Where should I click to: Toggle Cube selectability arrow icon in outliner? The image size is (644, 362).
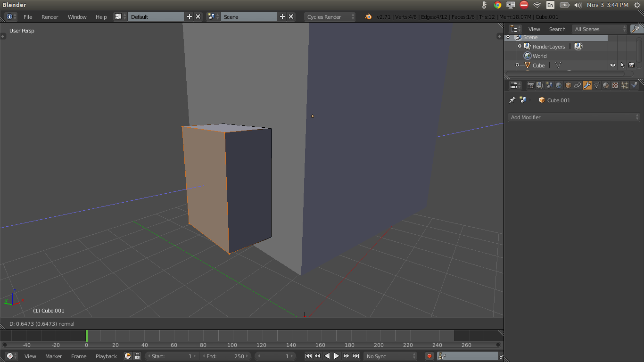tap(622, 65)
